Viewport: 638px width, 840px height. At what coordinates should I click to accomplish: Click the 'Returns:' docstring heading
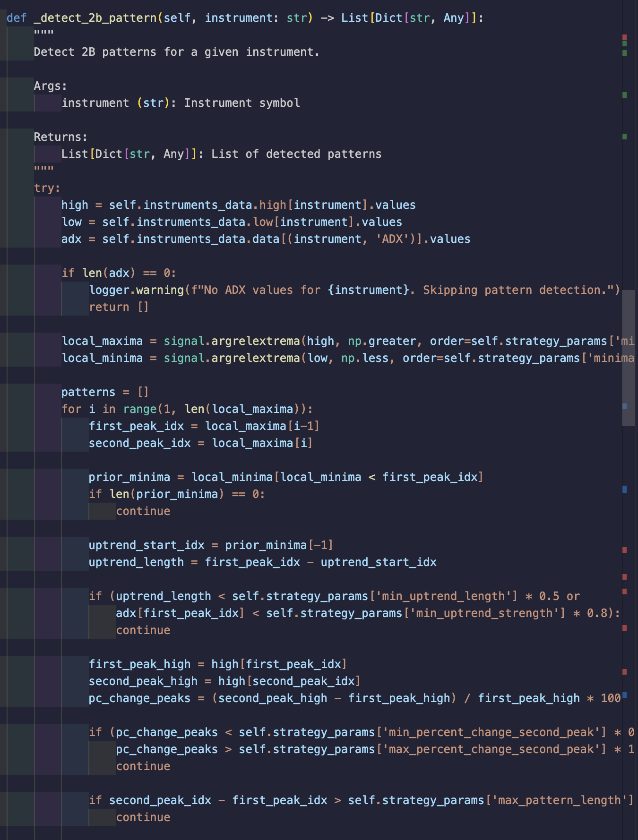(x=60, y=137)
